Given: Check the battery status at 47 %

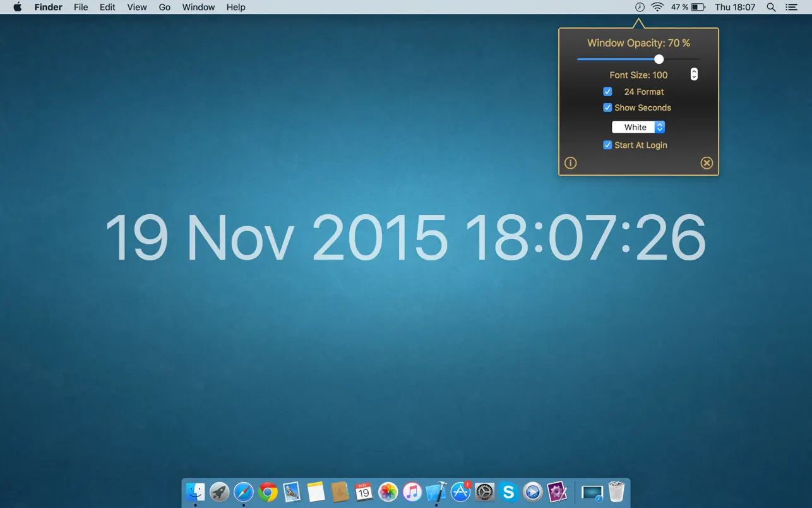Looking at the screenshot, I should 687,7.
